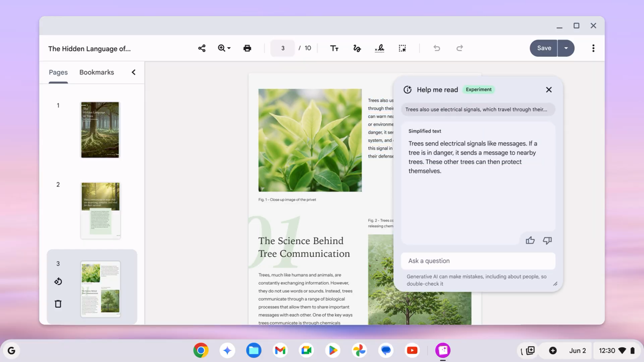Screen dimensions: 644x362
Task: Rotate page 3 thumbnail
Action: [58, 282]
